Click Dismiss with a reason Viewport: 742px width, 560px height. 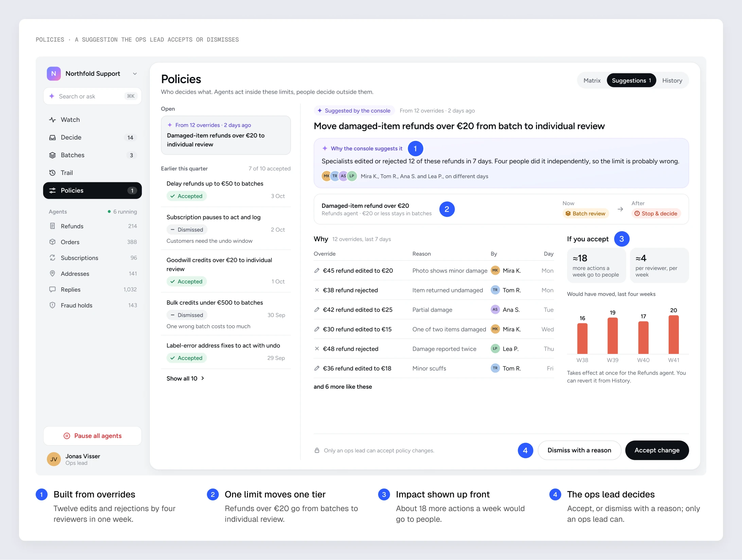tap(579, 450)
